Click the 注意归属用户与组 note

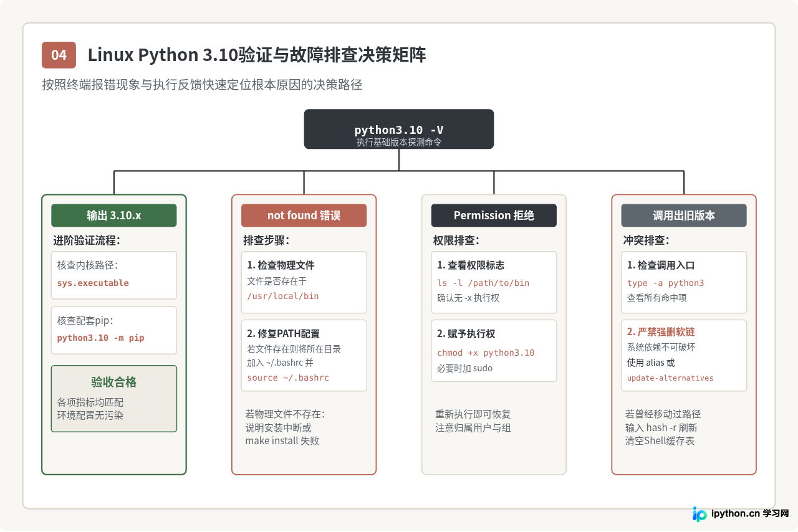(x=473, y=428)
